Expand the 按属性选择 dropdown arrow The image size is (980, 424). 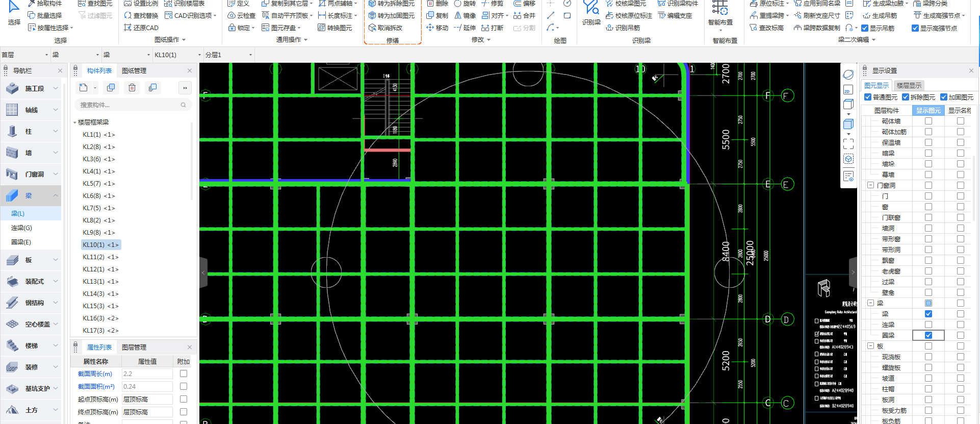(72, 28)
